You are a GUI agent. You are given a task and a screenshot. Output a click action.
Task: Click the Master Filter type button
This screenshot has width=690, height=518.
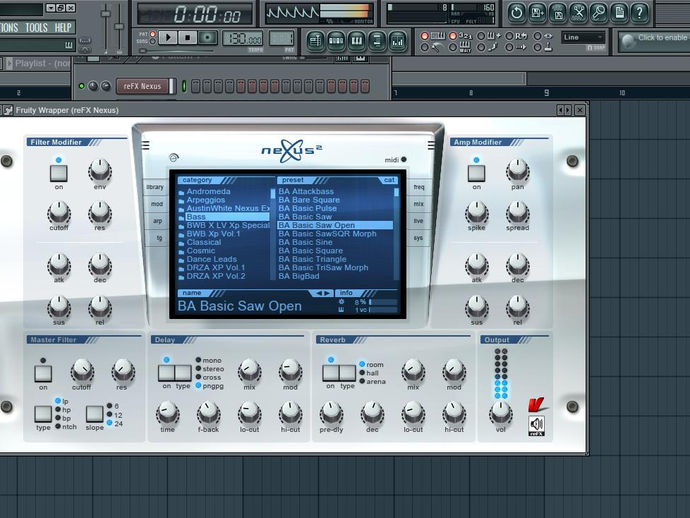[43, 414]
